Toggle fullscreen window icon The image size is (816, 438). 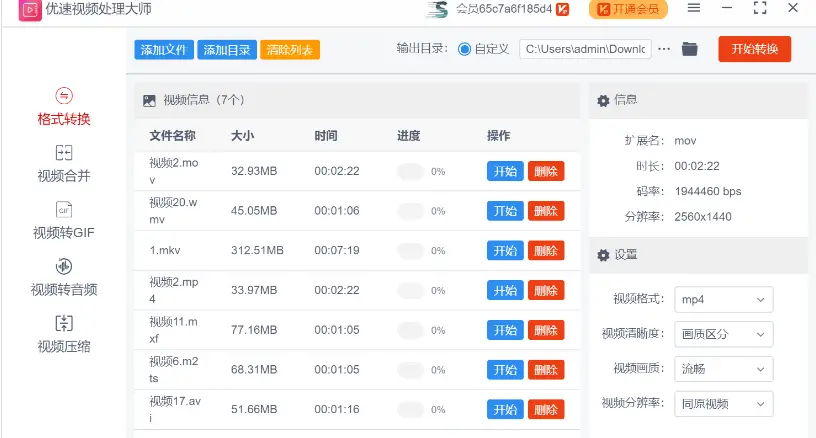pyautogui.click(x=760, y=8)
